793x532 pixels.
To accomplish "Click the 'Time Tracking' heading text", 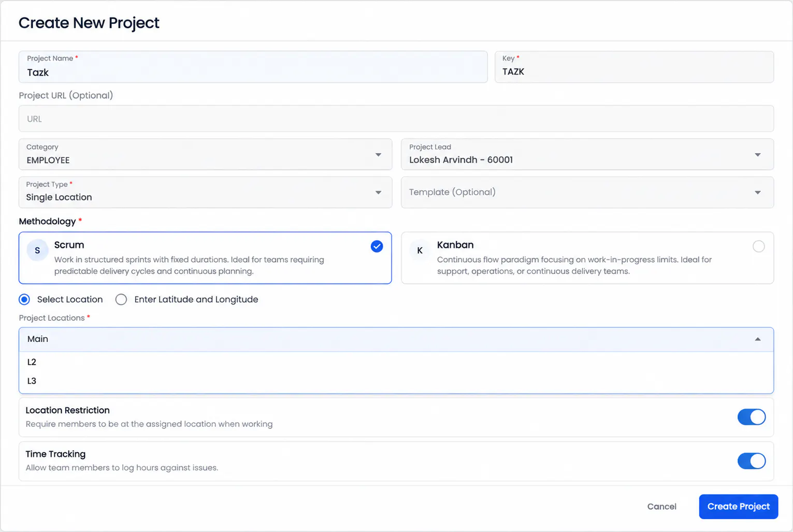I will [55, 454].
